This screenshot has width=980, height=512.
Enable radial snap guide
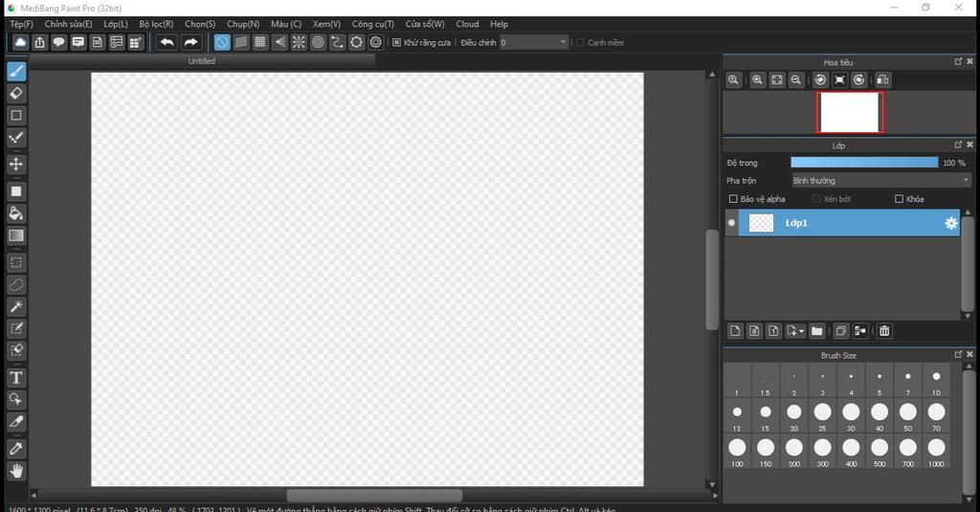[299, 42]
